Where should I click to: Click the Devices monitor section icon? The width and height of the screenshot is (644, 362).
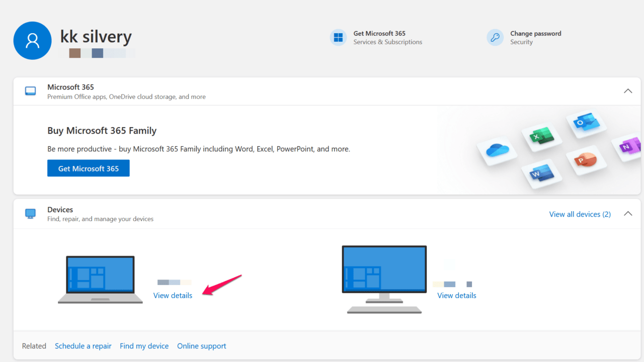pos(31,214)
